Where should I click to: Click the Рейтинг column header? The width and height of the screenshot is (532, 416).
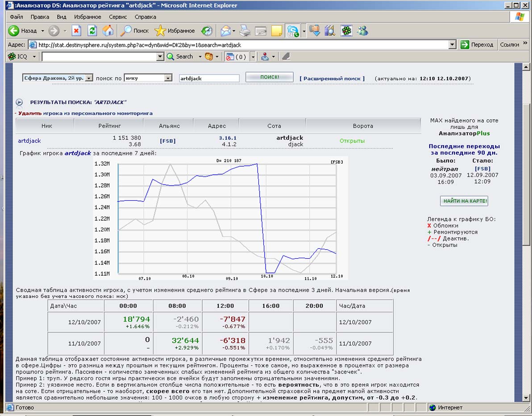coord(109,126)
